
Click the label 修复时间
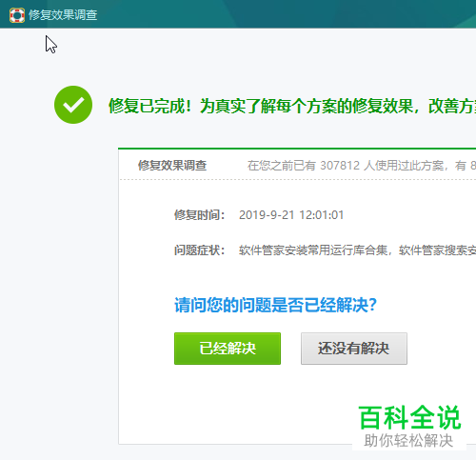pos(199,215)
